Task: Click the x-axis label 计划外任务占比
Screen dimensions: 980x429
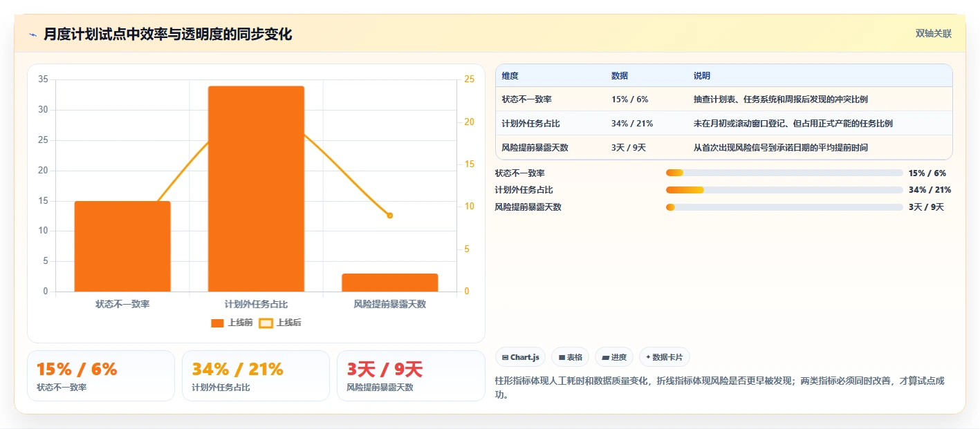Action: click(x=256, y=304)
